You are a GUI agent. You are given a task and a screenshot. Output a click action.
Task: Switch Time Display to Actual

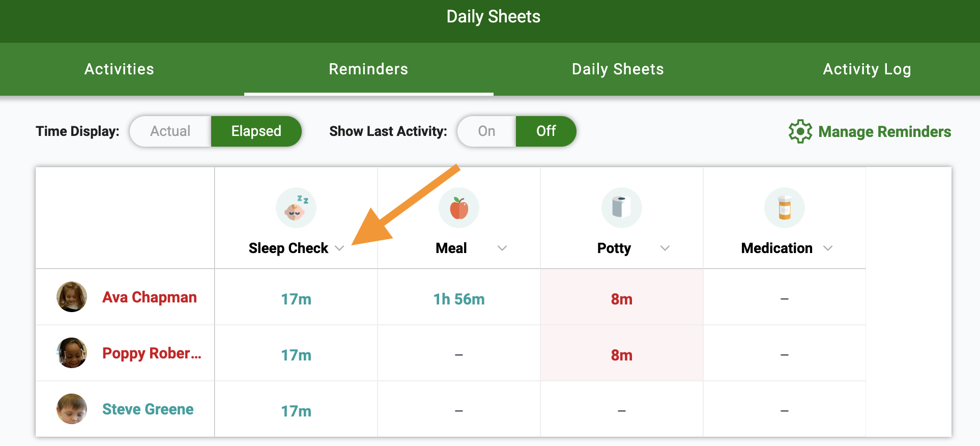[x=170, y=131]
